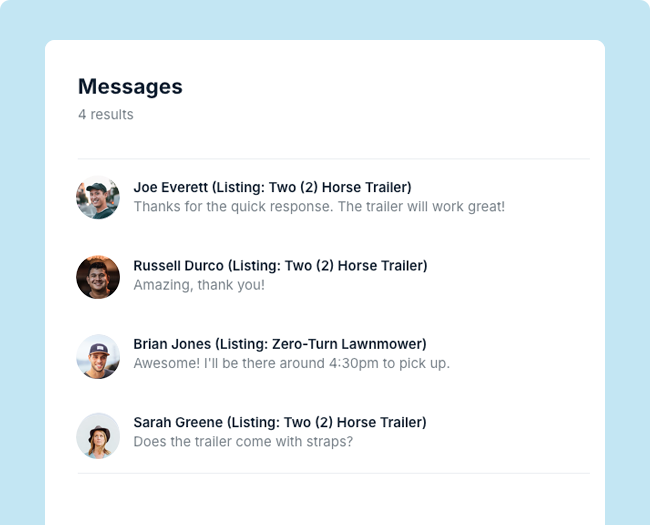Click the '4 results' count text
This screenshot has height=525, width=650.
point(106,114)
